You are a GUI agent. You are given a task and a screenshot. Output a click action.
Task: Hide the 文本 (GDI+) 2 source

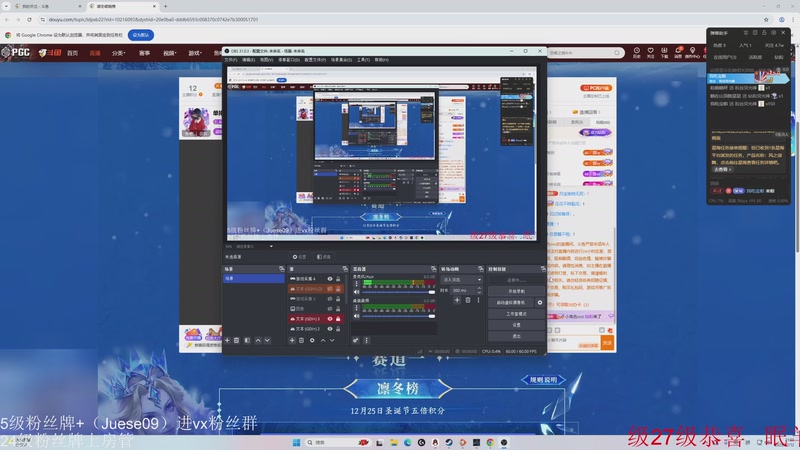tap(330, 329)
